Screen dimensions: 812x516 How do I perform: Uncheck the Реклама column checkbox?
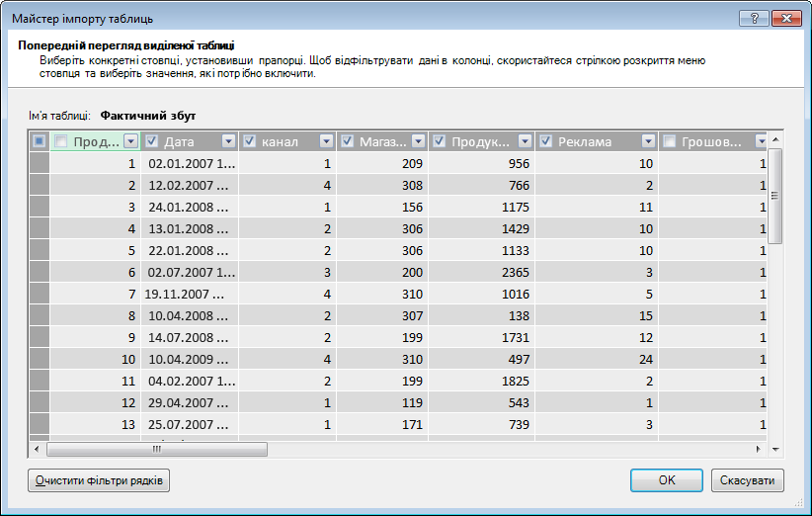(545, 141)
